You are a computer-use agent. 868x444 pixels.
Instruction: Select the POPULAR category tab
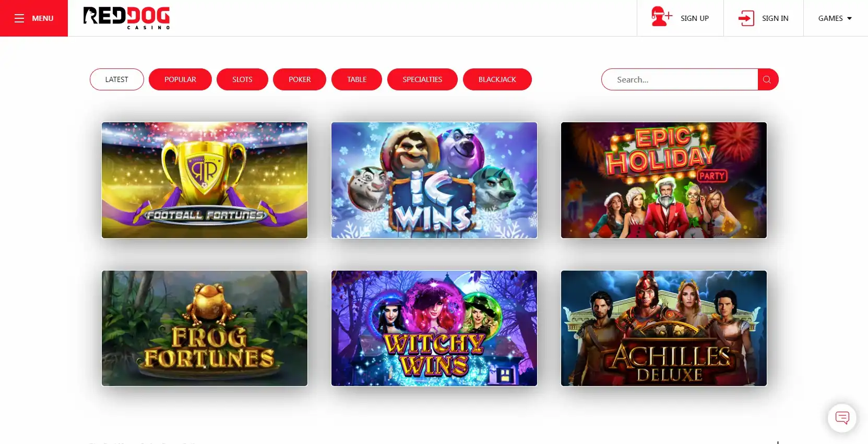[x=180, y=79]
